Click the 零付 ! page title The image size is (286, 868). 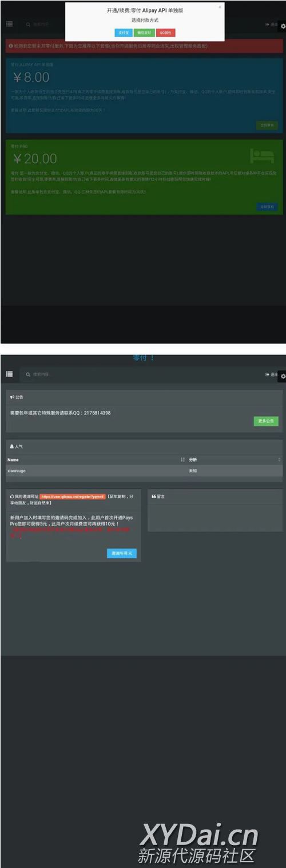(144, 358)
